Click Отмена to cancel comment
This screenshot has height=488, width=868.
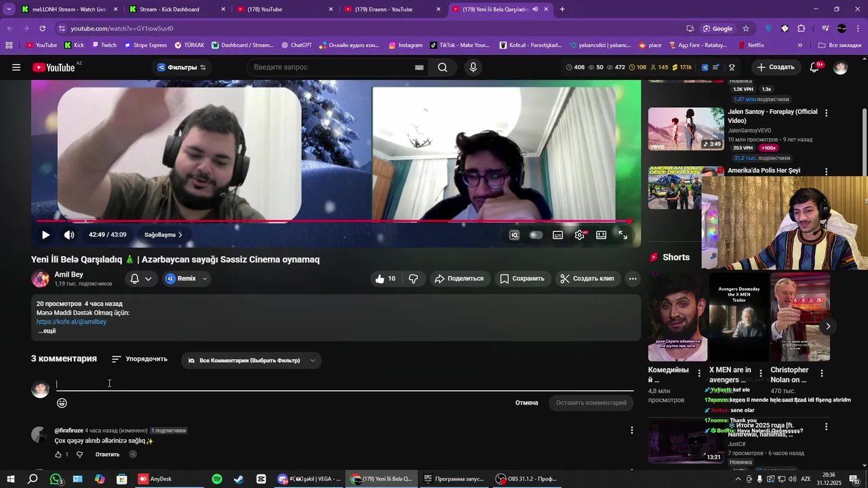point(526,403)
